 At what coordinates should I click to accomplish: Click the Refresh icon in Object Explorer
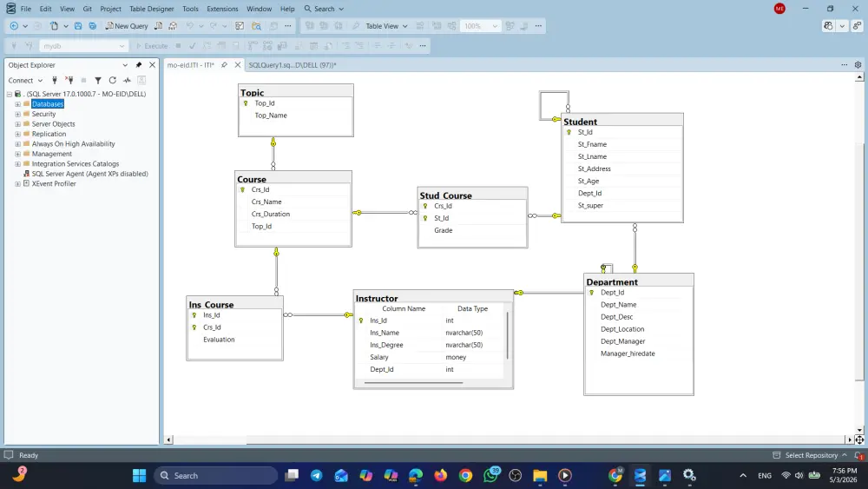pos(112,80)
